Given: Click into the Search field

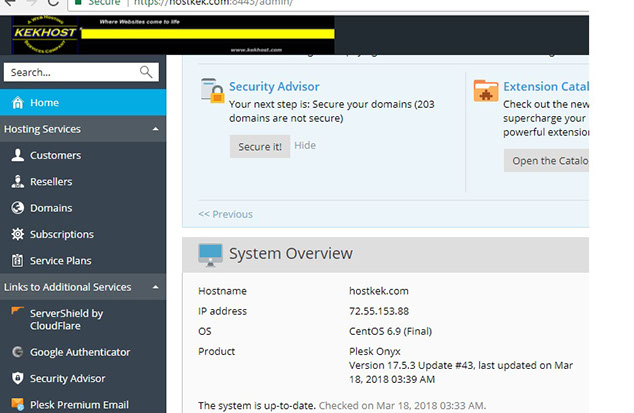Looking at the screenshot, I should coord(70,72).
